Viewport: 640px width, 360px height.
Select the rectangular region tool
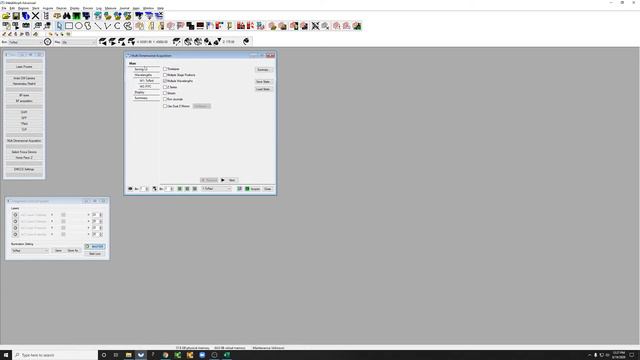69,26
